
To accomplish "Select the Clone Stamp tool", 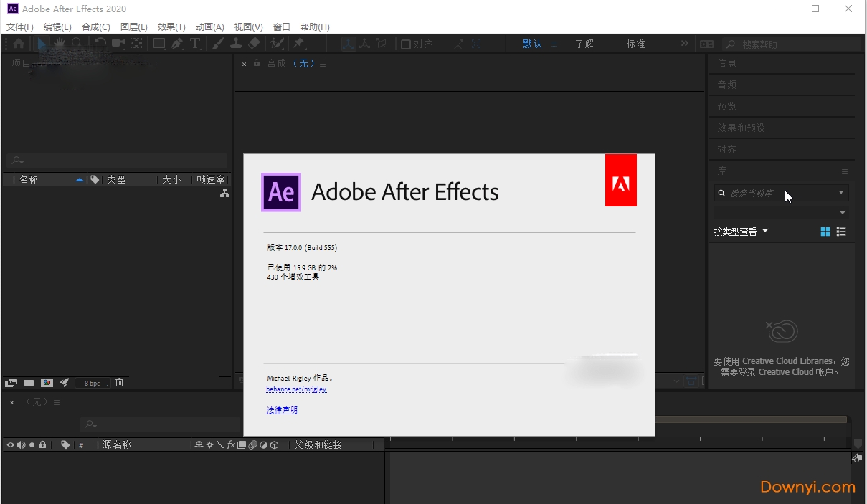I will click(236, 43).
